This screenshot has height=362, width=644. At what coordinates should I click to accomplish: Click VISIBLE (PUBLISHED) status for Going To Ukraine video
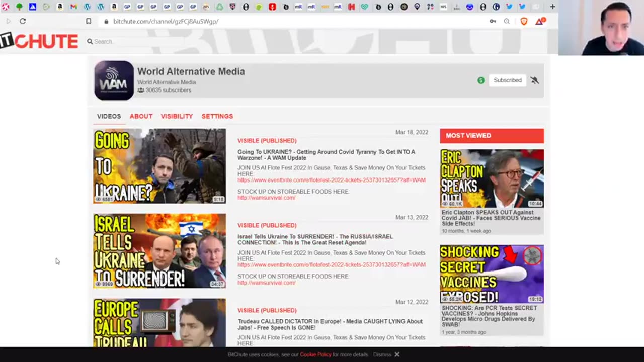[267, 141]
